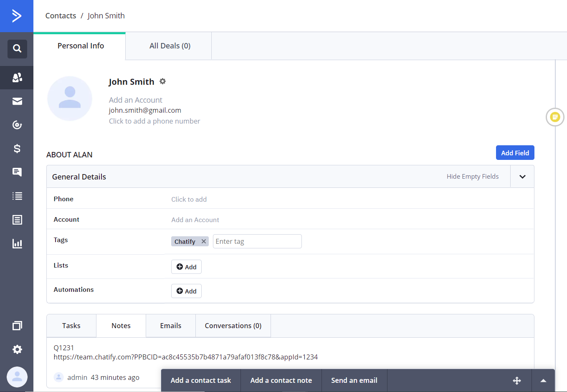This screenshot has width=567, height=392.
Task: Open the Settings gear in sidebar
Action: point(17,349)
